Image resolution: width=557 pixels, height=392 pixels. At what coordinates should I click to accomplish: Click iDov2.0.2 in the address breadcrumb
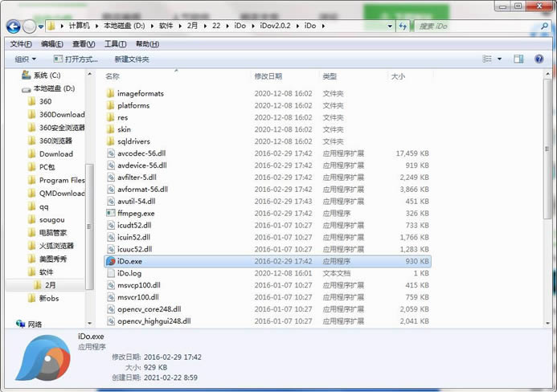[x=275, y=26]
